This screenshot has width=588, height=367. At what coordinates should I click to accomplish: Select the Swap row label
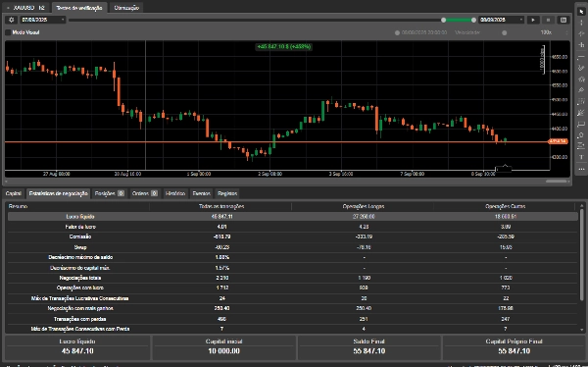(80, 247)
